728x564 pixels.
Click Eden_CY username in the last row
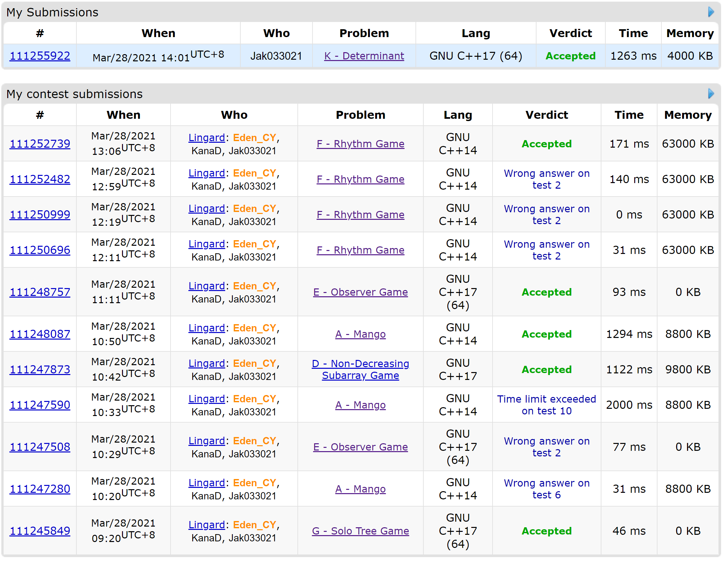coord(255,525)
